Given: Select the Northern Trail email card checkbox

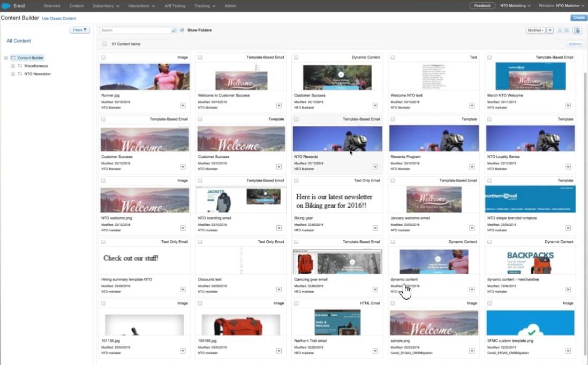Looking at the screenshot, I should [296, 303].
